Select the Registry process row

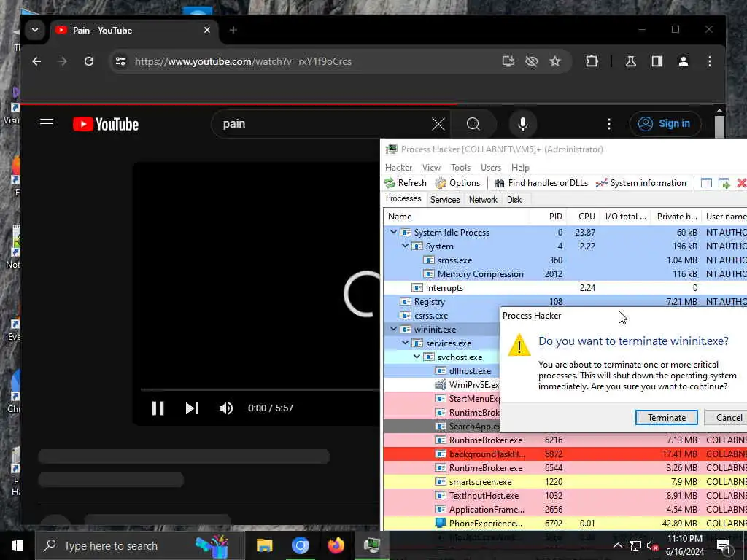coord(565,301)
